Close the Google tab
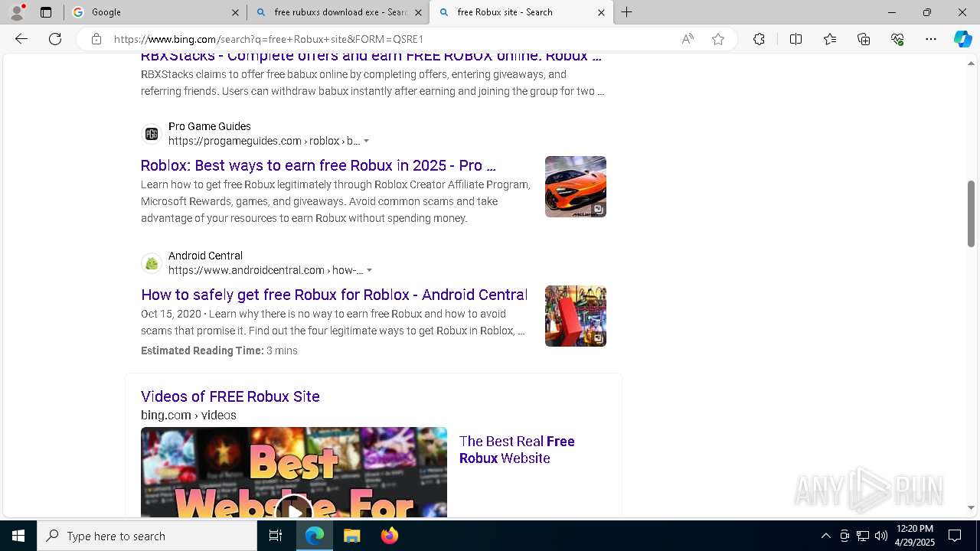 (x=235, y=12)
